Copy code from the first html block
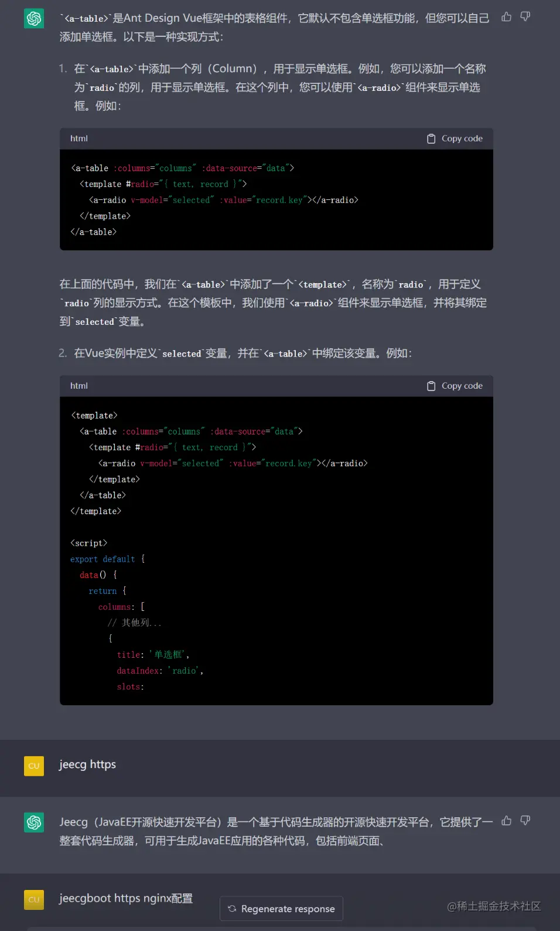Screen dimensions: 560x931 (x=455, y=138)
